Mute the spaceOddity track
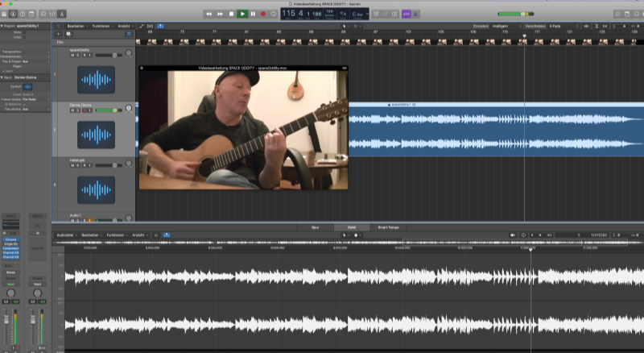Image resolution: width=644 pixels, height=353 pixels. pos(72,55)
